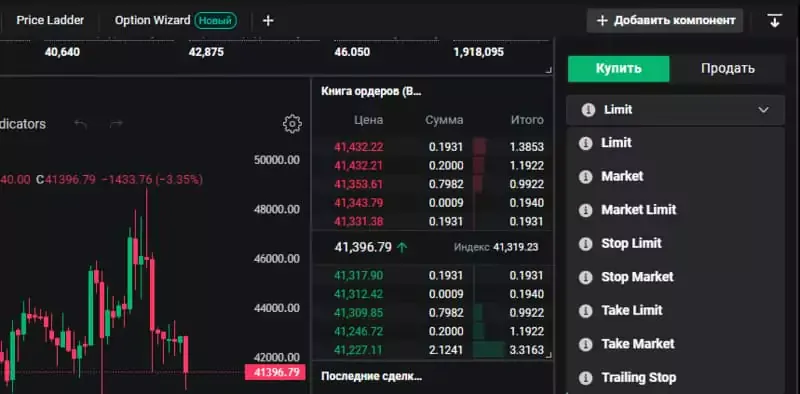Click the red 41396.79 price label on chart axis
The image size is (800, 394).
(276, 372)
